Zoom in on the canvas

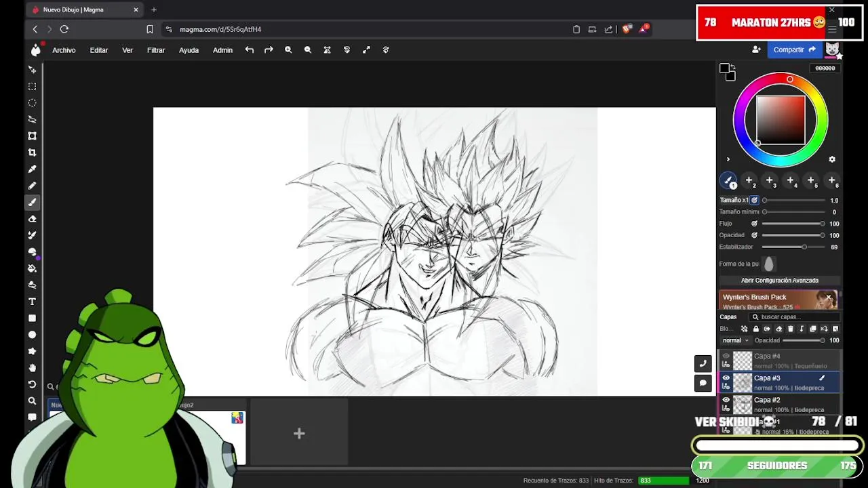(x=288, y=49)
